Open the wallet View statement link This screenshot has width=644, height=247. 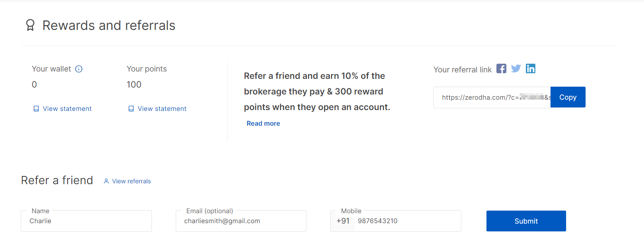tap(67, 109)
